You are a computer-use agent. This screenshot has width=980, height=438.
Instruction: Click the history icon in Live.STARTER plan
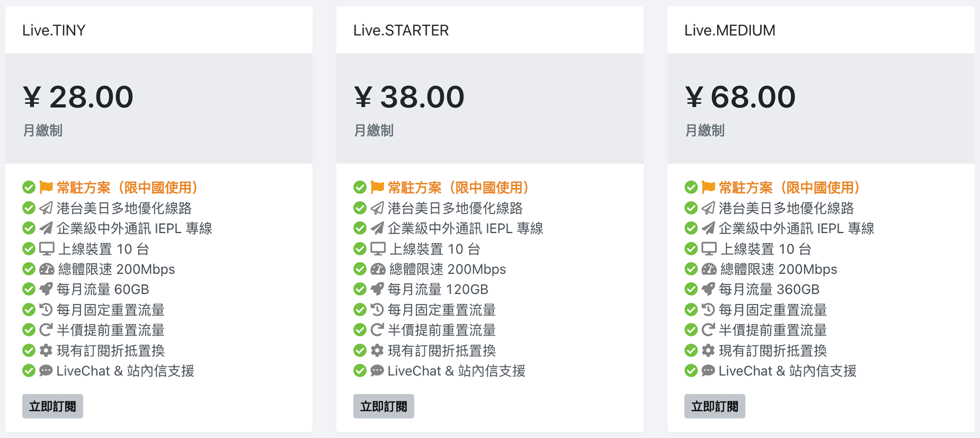pos(377,309)
